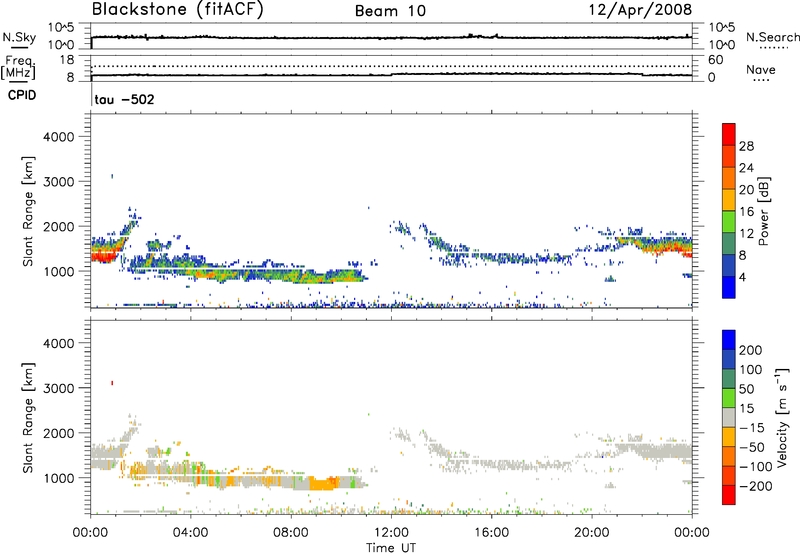Viewport: 800px width, 554px height.
Task: Click the "-50" label on velocity colorbar
Action: tap(751, 447)
